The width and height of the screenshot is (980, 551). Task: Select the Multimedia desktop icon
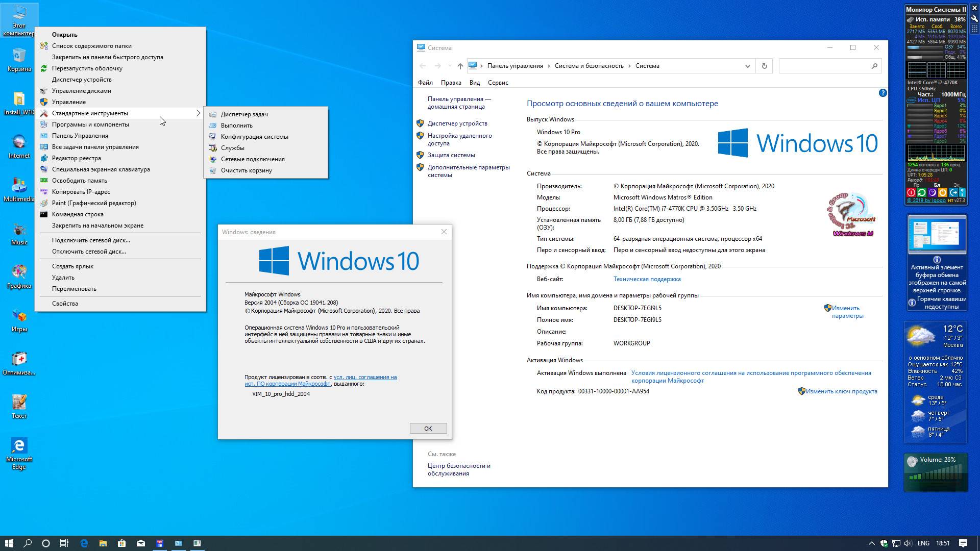(19, 190)
